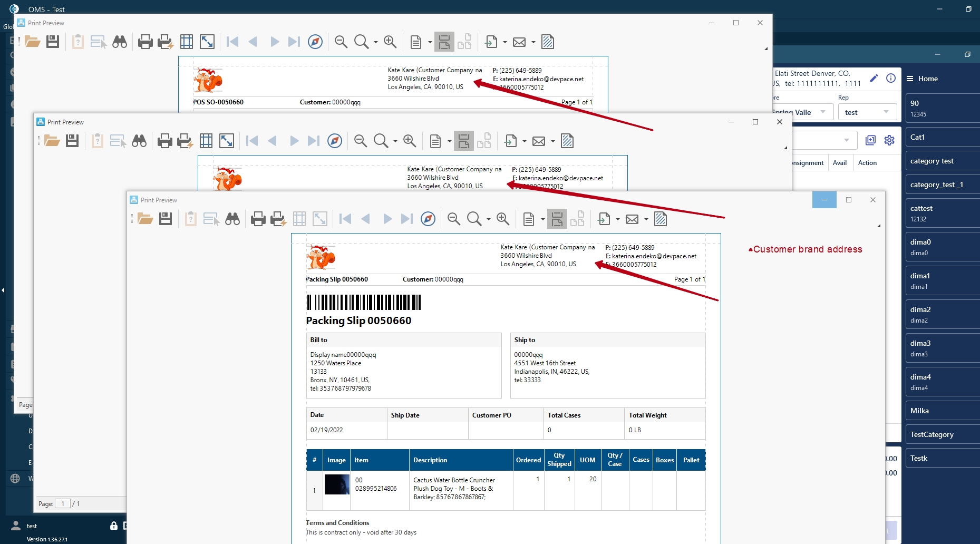This screenshot has height=544, width=980.
Task: Click the product image thumbnail in row 1
Action: (x=337, y=484)
